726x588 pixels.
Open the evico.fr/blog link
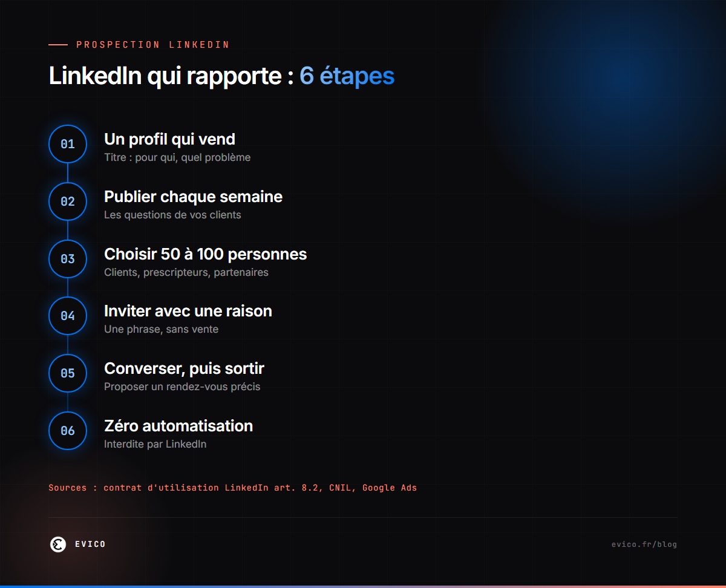pos(644,544)
